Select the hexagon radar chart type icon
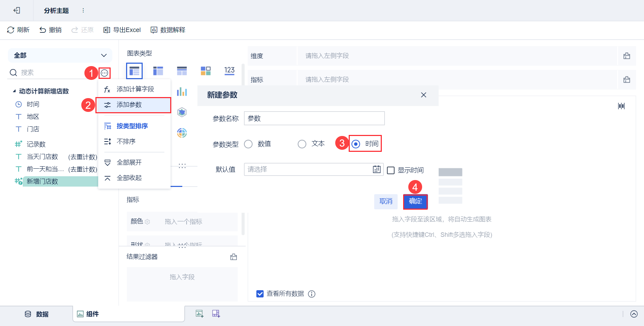 pyautogui.click(x=182, y=112)
